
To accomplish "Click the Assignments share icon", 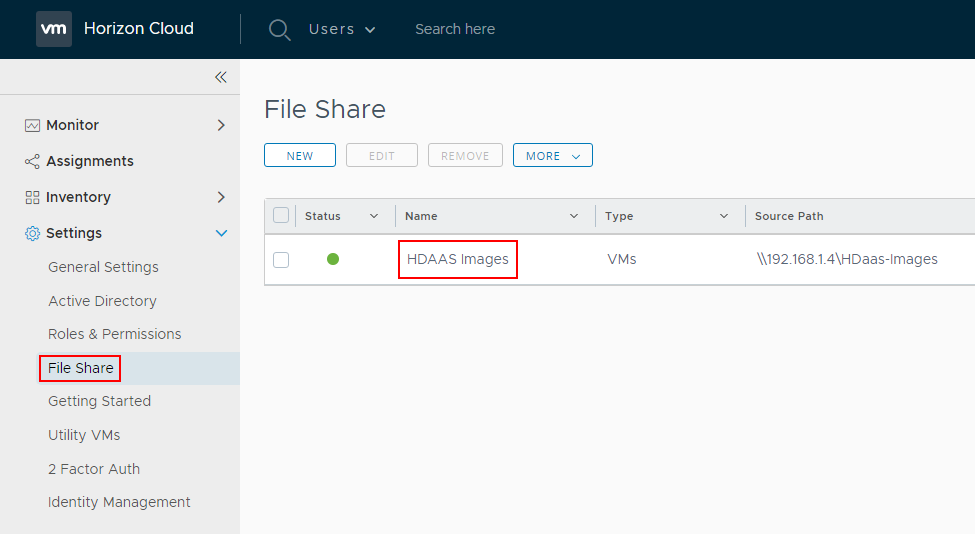I will coord(32,161).
